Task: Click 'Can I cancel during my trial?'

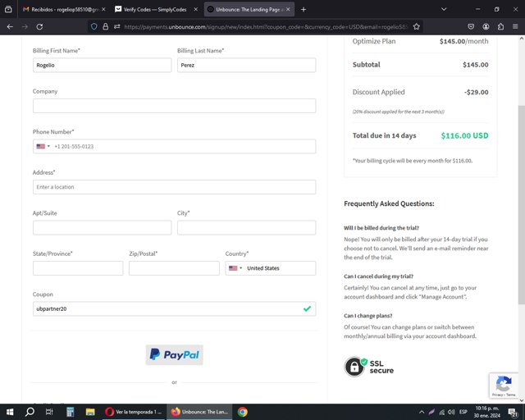Action: pos(379,276)
